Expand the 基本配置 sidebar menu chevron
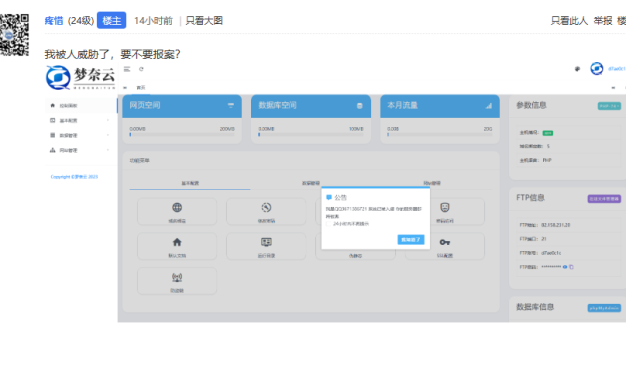The image size is (626, 386). 108,121
